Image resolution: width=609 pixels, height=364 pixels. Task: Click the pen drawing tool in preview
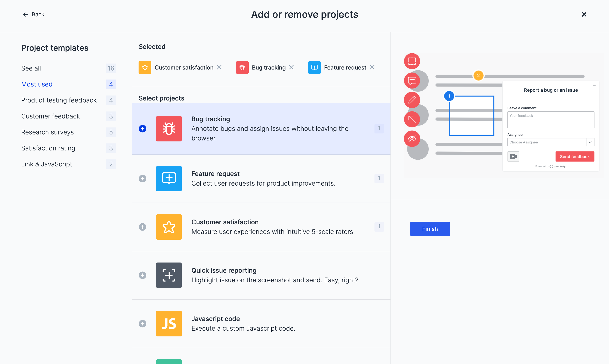(412, 100)
